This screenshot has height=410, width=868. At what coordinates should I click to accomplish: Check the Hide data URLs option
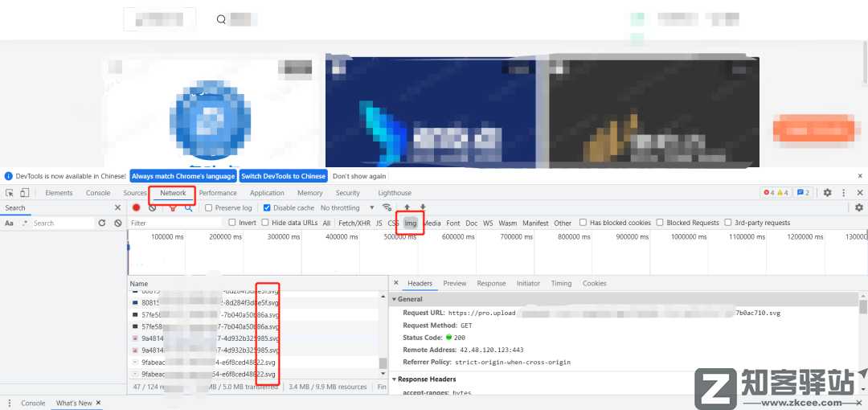pos(265,223)
